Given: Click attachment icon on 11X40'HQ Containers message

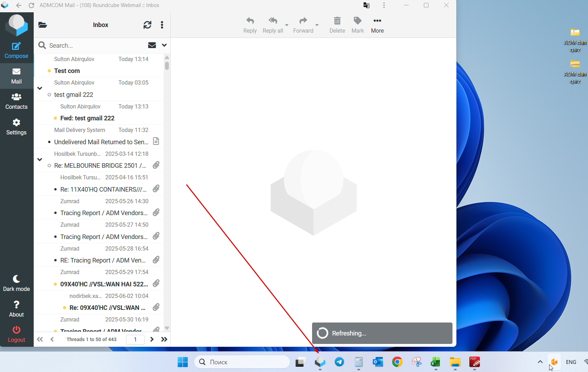Looking at the screenshot, I should (x=156, y=189).
